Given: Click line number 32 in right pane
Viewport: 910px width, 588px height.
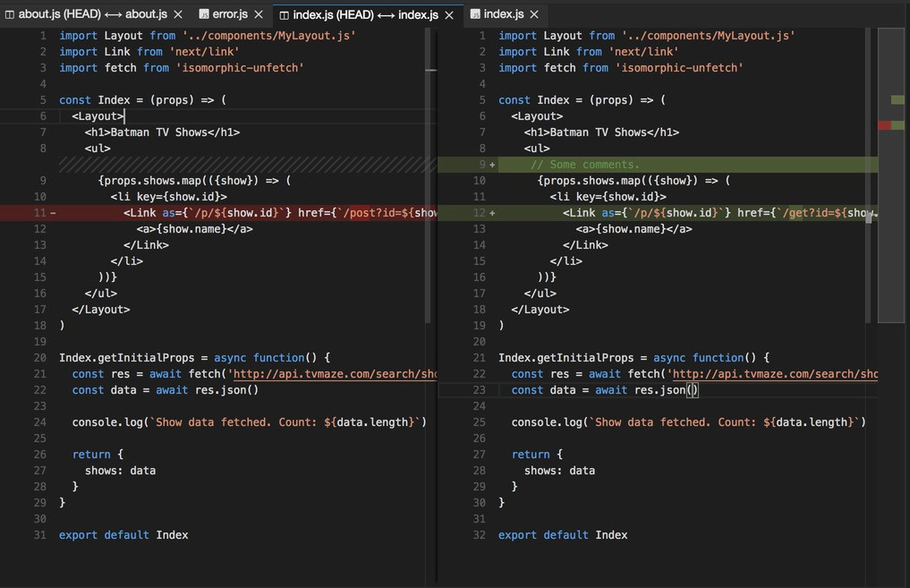Looking at the screenshot, I should [x=480, y=535].
